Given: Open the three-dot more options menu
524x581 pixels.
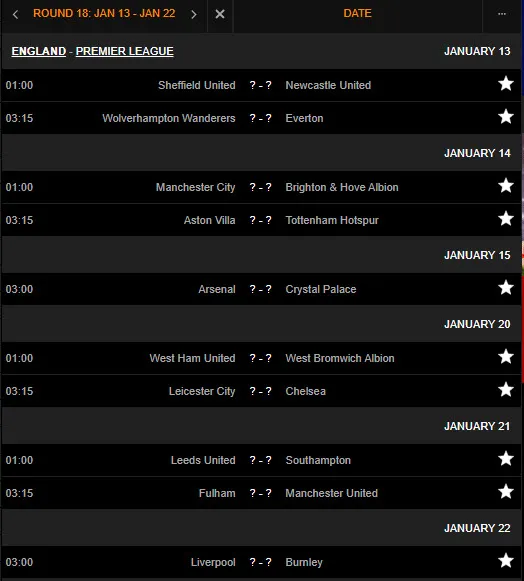Looking at the screenshot, I should tap(502, 14).
